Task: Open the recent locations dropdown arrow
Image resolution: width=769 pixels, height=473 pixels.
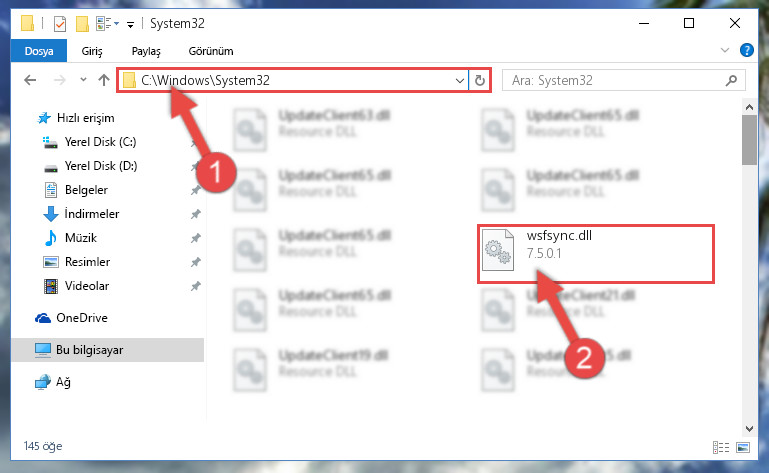Action: (83, 79)
